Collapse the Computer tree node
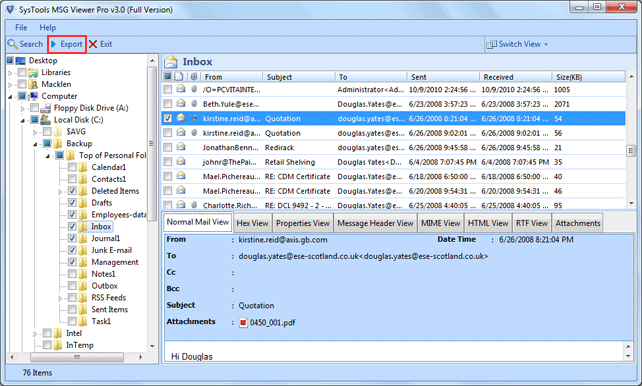This screenshot has height=386, width=642. 10,97
